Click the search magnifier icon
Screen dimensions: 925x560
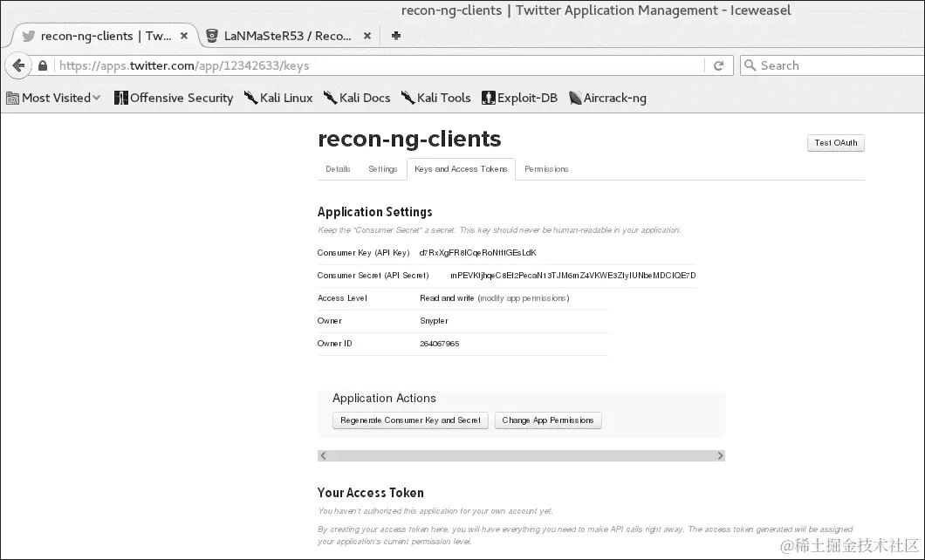point(750,65)
